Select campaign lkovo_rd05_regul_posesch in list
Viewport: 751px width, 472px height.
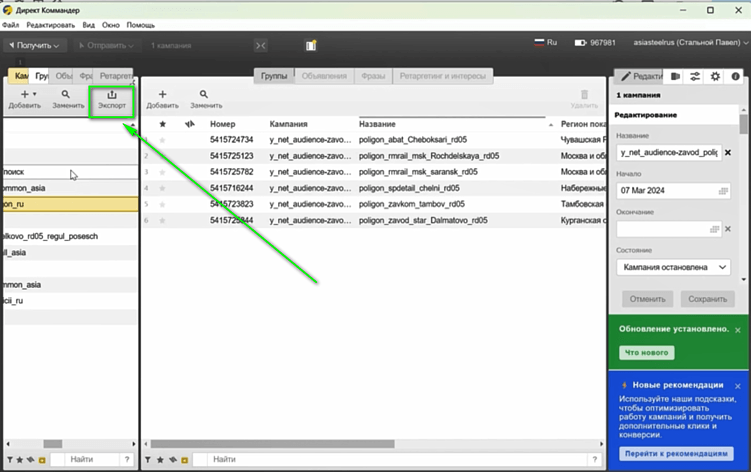pos(70,236)
